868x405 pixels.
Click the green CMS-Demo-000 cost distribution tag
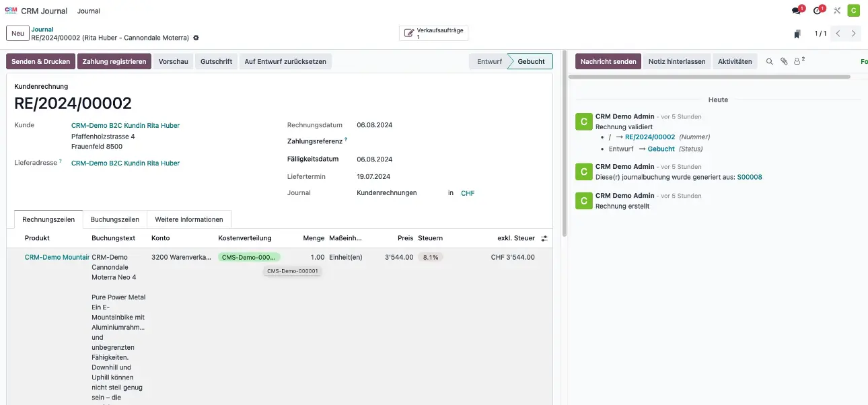tap(249, 257)
